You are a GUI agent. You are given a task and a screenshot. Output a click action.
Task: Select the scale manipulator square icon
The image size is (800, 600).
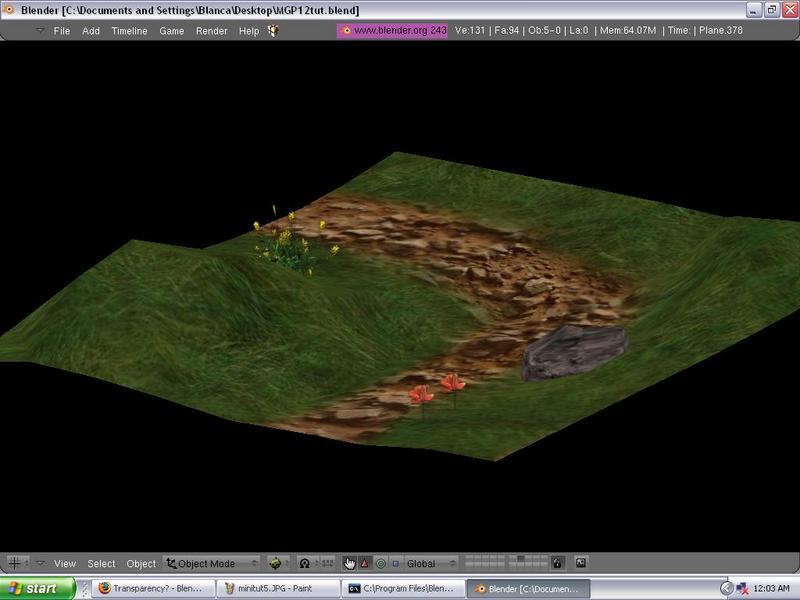[x=395, y=563]
